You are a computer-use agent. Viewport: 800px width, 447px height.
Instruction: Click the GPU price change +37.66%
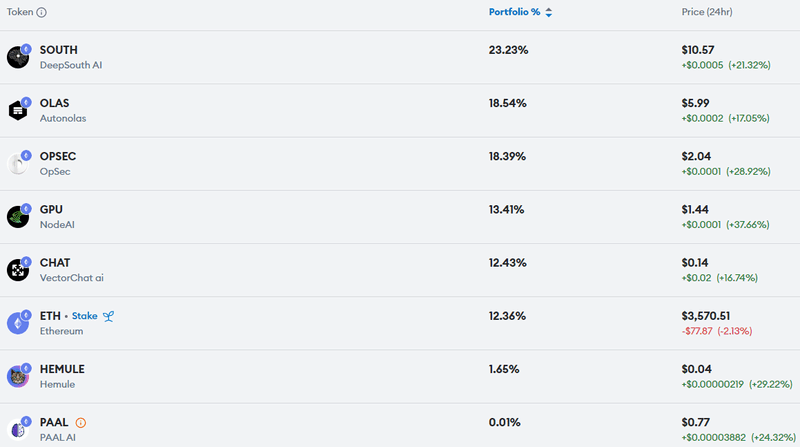click(x=747, y=225)
